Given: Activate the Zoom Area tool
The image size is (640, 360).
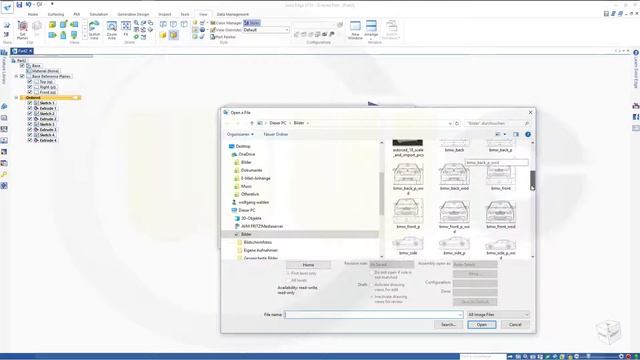Looking at the screenshot, I should coord(111,30).
